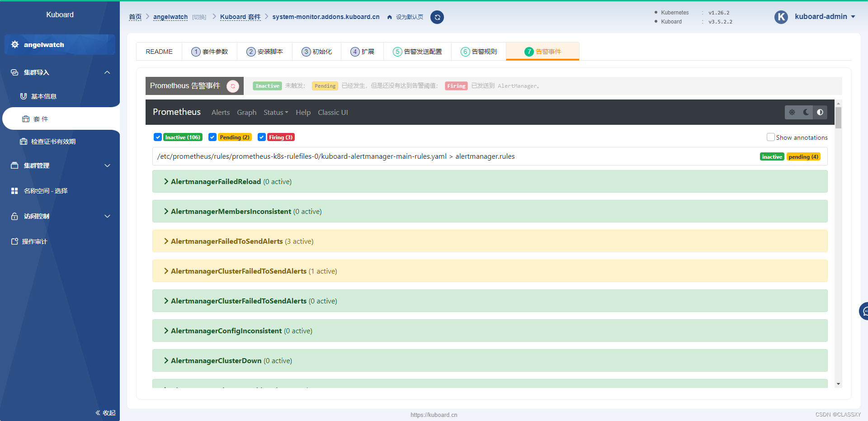Select the 告警事件 tab

tap(542, 52)
